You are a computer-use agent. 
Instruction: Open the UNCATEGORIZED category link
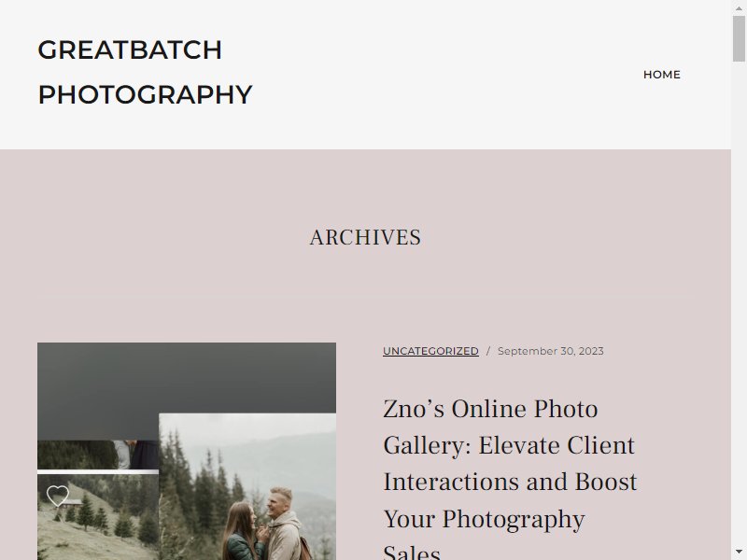(x=430, y=351)
